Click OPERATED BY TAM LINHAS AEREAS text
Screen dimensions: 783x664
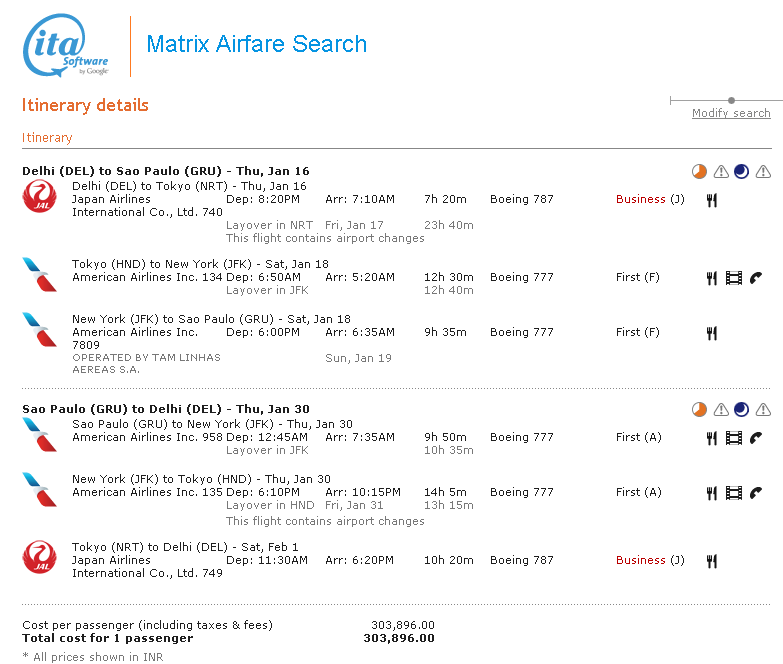146,363
